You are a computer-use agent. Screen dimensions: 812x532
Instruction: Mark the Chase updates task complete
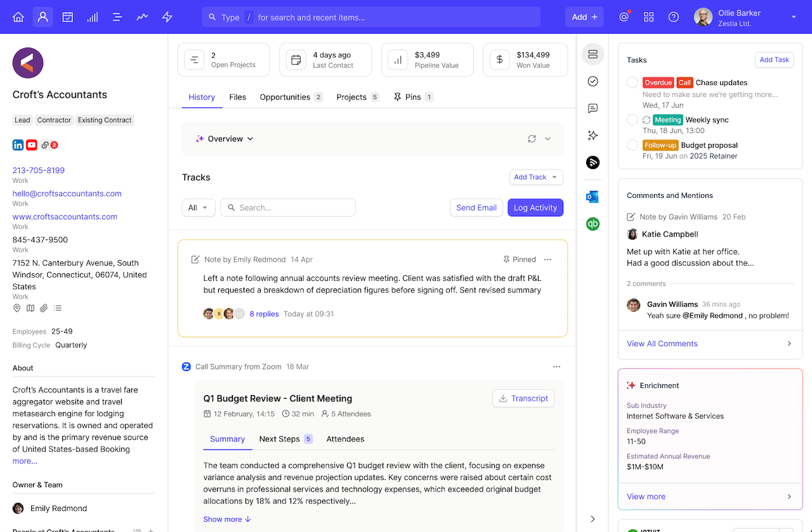point(632,82)
